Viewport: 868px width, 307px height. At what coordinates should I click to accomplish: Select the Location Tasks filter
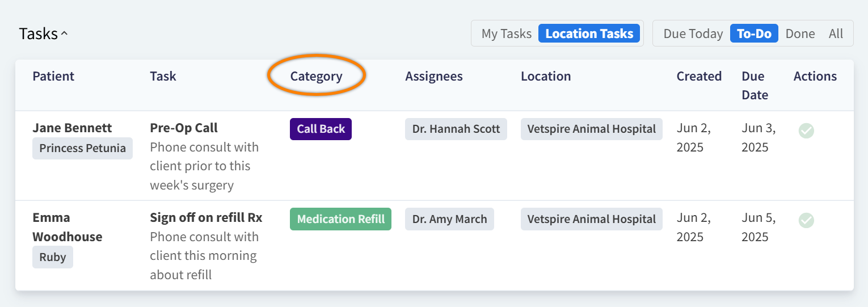point(589,33)
